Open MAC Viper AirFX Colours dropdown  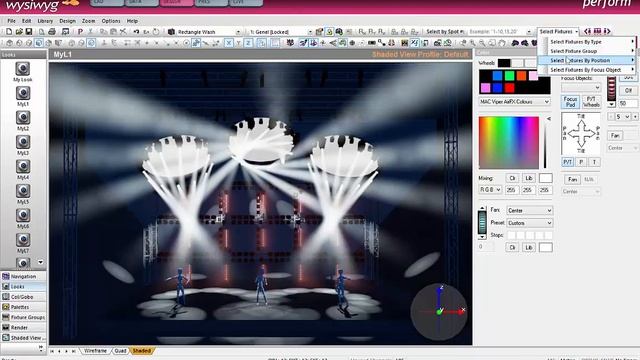[514, 102]
